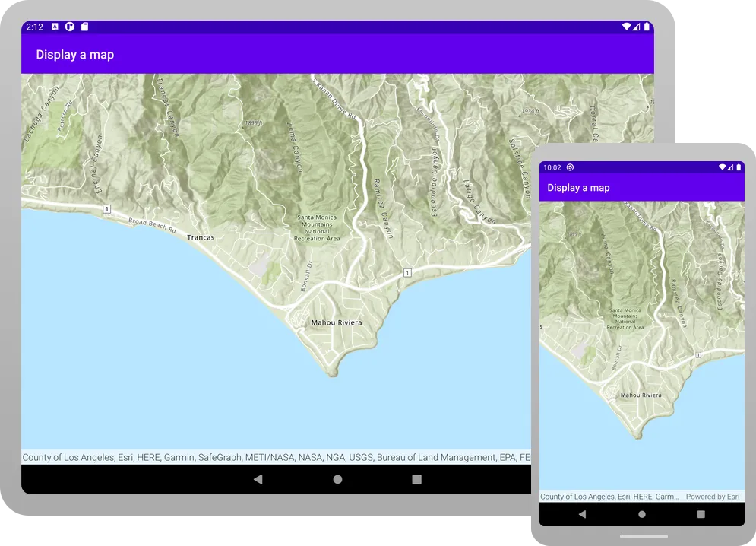The height and width of the screenshot is (546, 756).
Task: Tap the tablet's square recents button
Action: [x=416, y=479]
